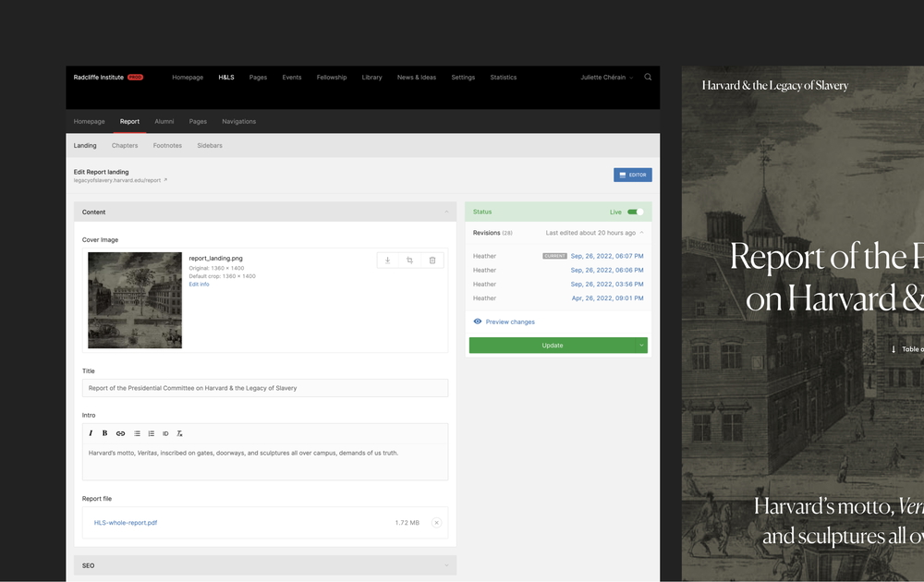Click the search icon in top navigation
The image size is (924, 582).
648,78
